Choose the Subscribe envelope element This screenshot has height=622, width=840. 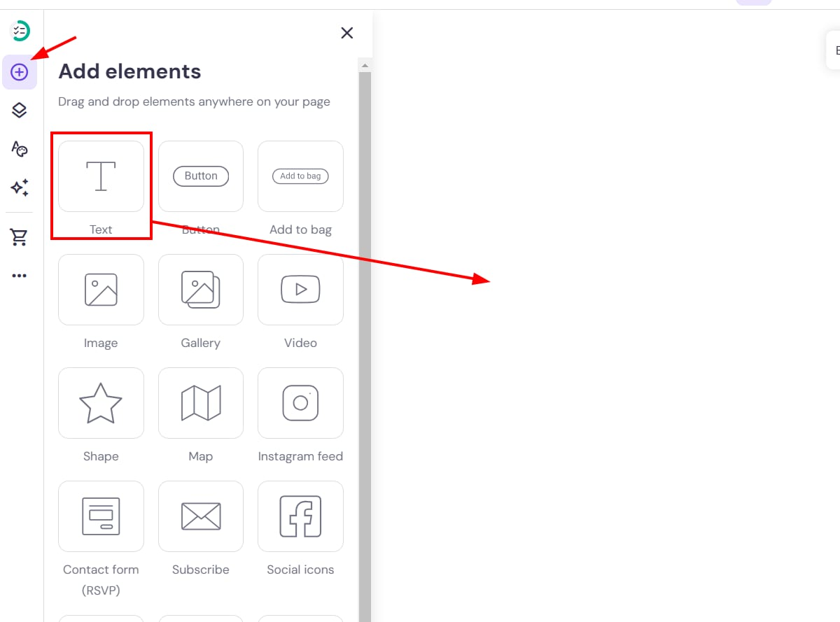point(201,516)
